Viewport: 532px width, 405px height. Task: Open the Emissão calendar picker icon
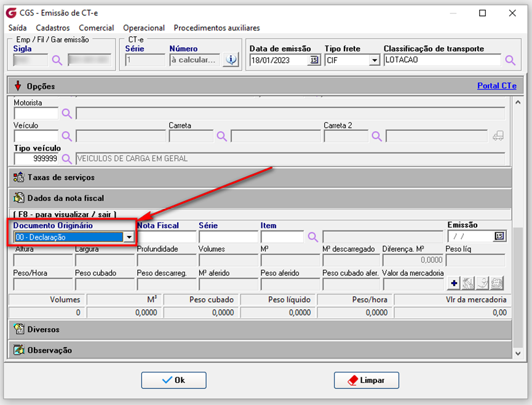pos(499,236)
